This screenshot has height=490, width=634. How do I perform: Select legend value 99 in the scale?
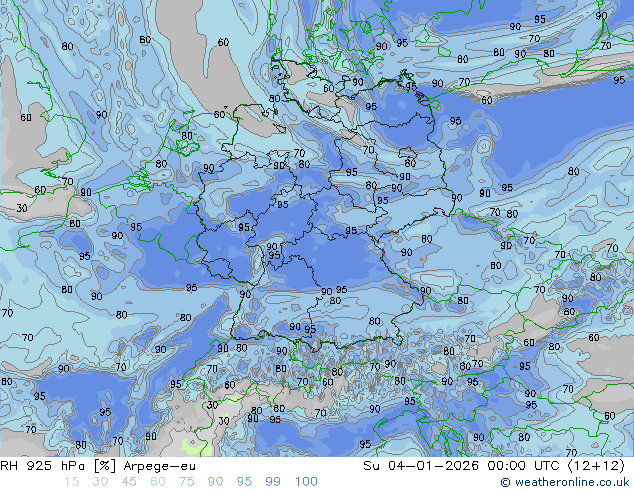(x=273, y=482)
